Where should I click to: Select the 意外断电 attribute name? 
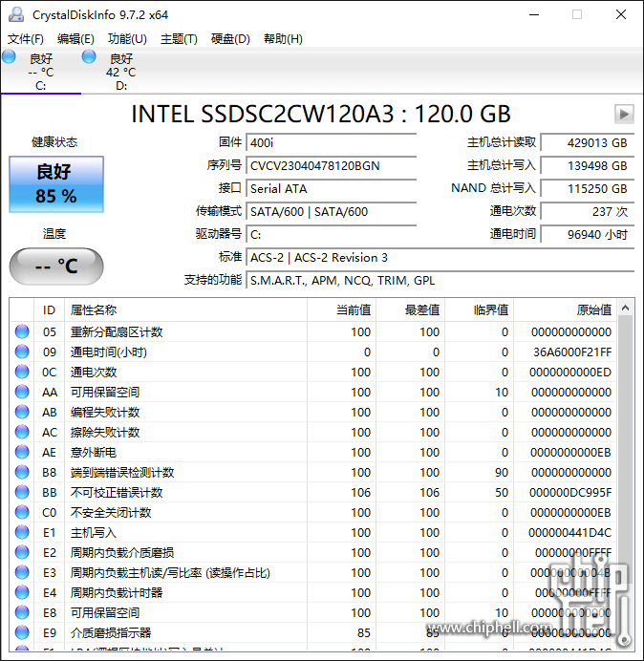[94, 453]
